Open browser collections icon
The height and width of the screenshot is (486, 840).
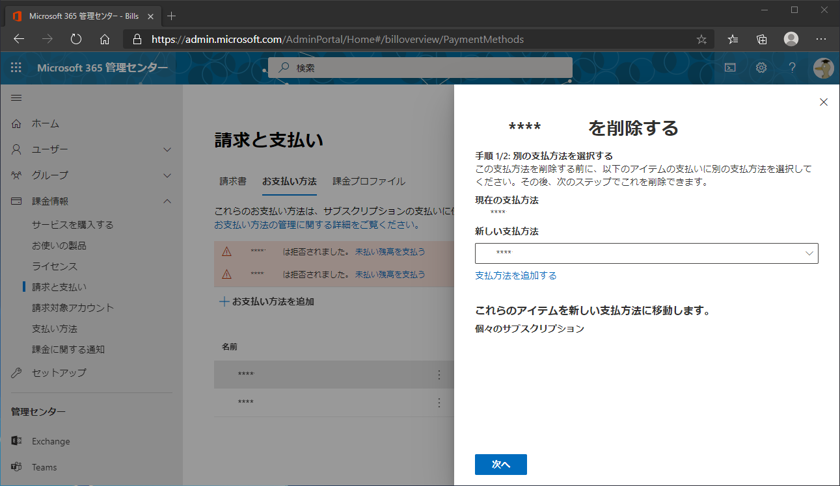761,39
